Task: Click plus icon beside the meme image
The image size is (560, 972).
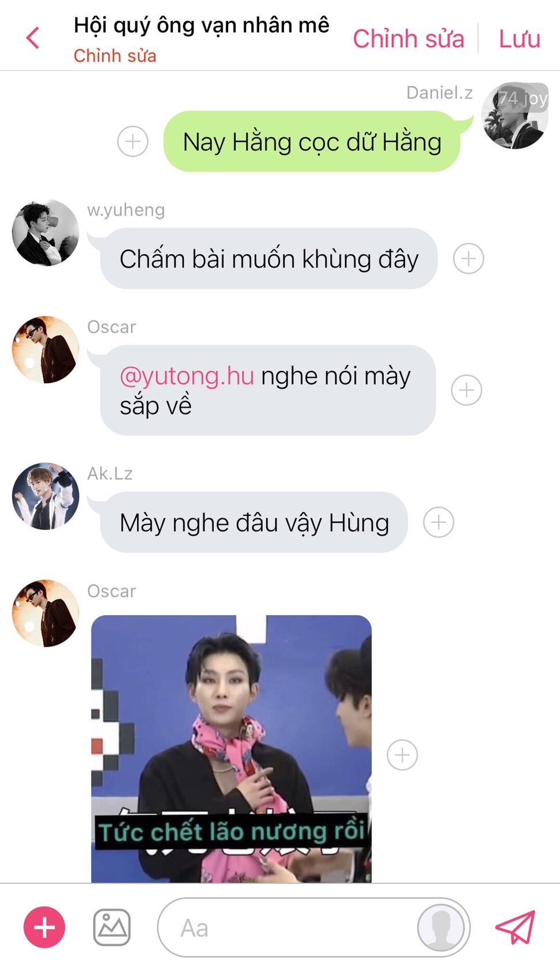Action: (x=402, y=755)
